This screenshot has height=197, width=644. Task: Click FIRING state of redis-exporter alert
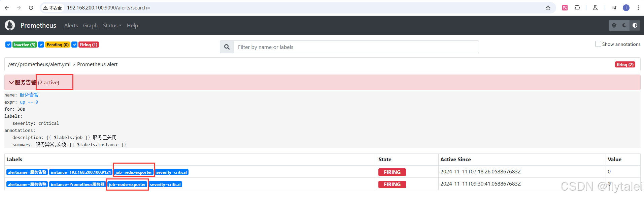tap(392, 172)
